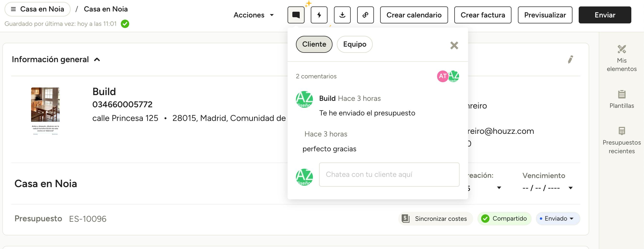Click the comments chat bubble icon
The image size is (644, 249).
pos(296,15)
